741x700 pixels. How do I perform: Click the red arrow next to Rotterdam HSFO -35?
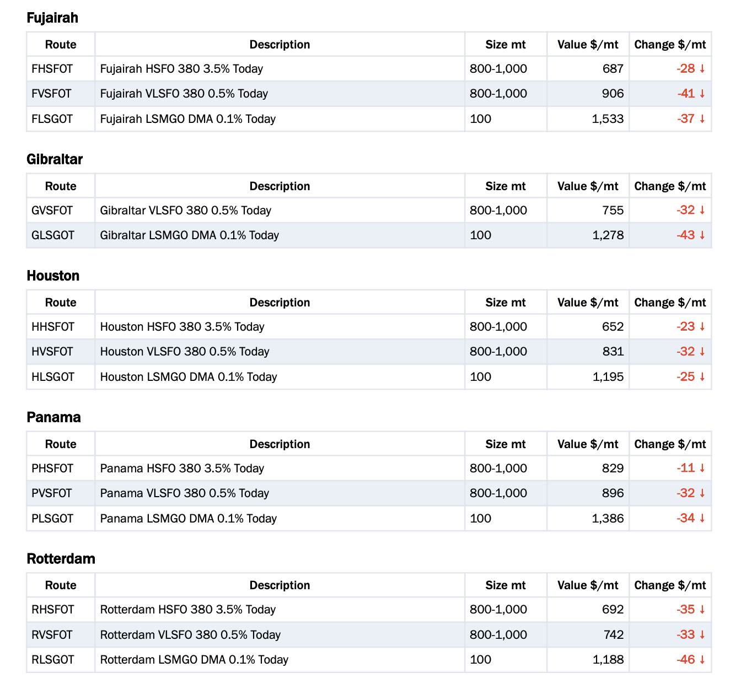[x=702, y=610]
